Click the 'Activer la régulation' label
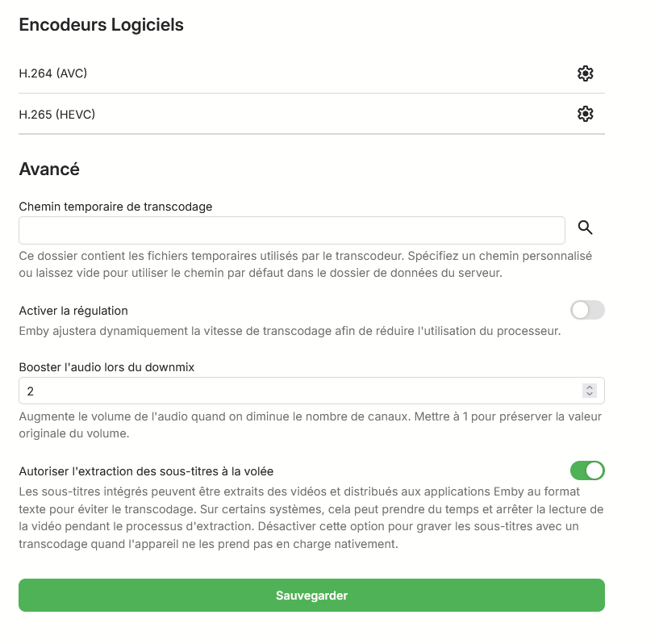 (x=73, y=311)
